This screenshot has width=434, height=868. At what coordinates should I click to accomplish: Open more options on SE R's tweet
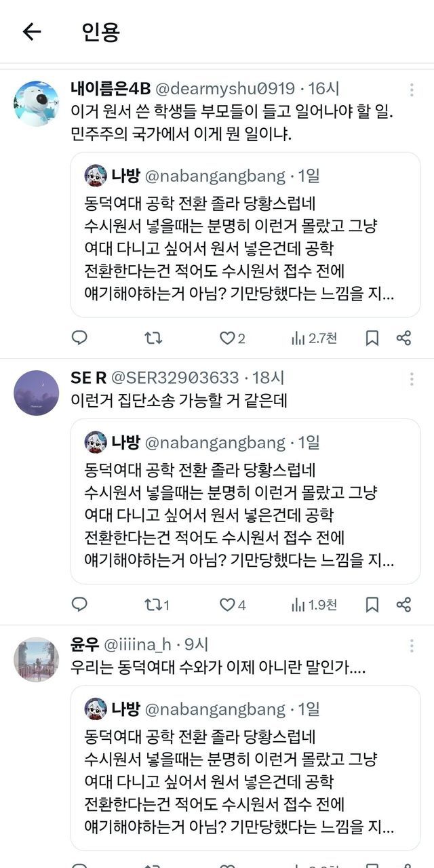click(412, 379)
